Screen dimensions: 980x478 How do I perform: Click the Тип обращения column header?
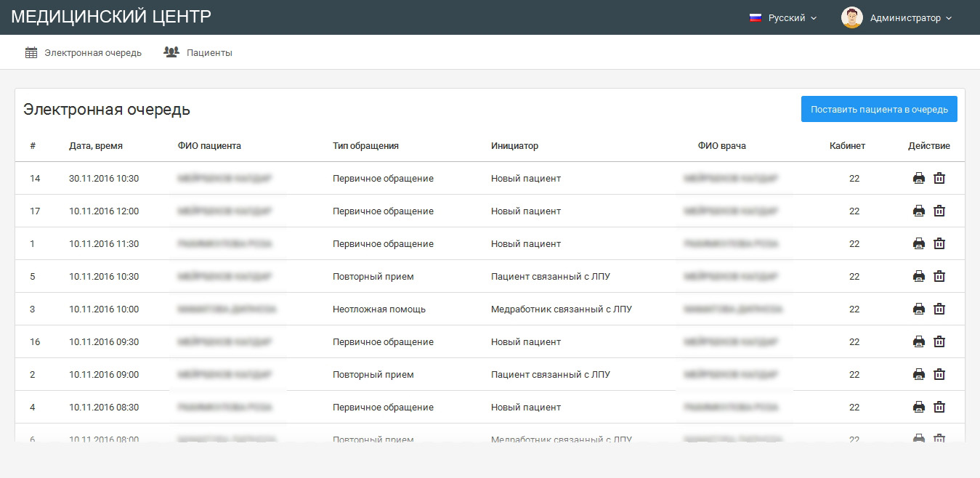point(365,145)
